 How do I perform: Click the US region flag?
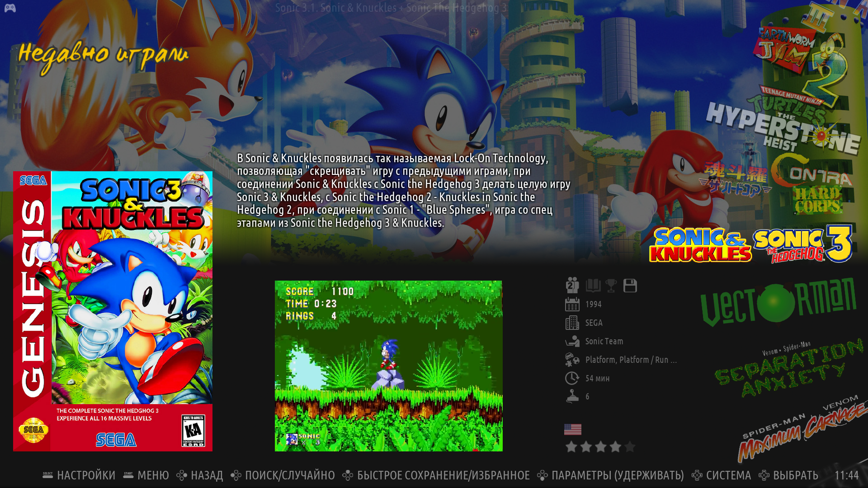(572, 429)
